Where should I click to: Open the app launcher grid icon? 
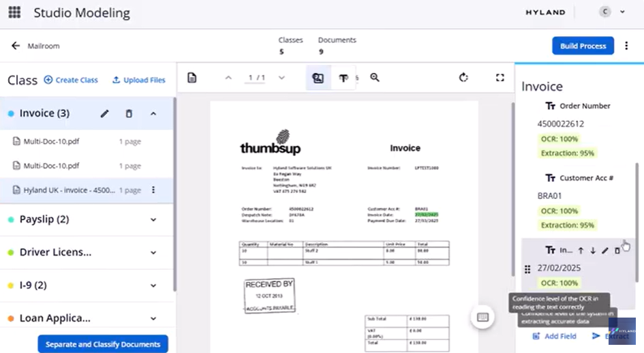pos(14,12)
